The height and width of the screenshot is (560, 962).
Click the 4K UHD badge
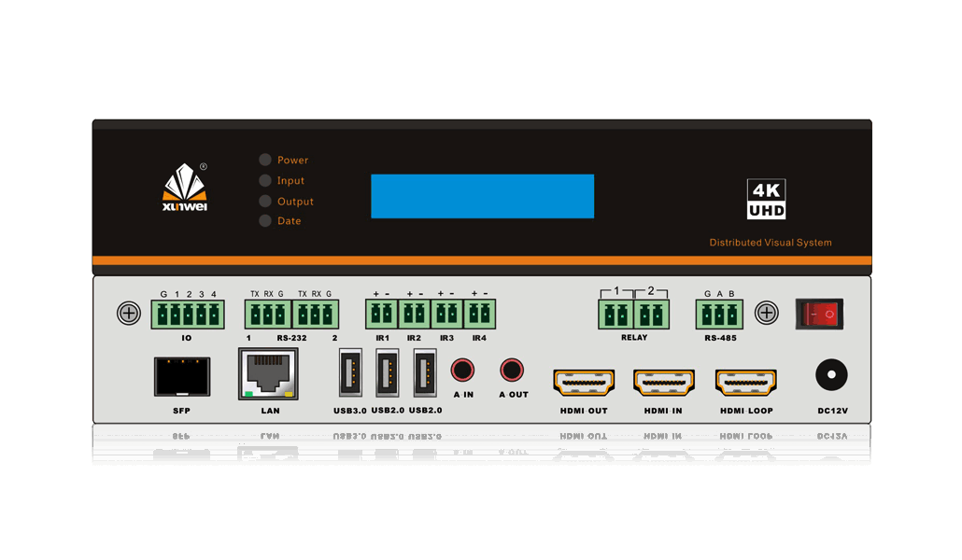click(767, 200)
